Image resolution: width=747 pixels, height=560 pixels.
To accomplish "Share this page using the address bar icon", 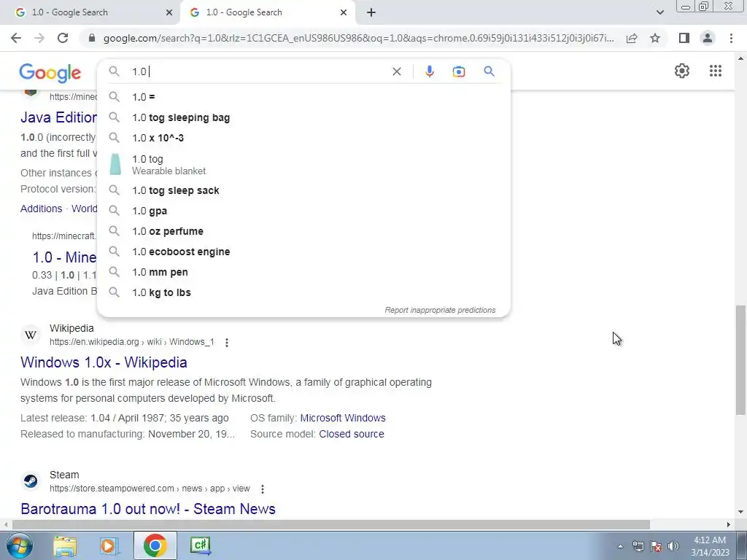I will 632,38.
